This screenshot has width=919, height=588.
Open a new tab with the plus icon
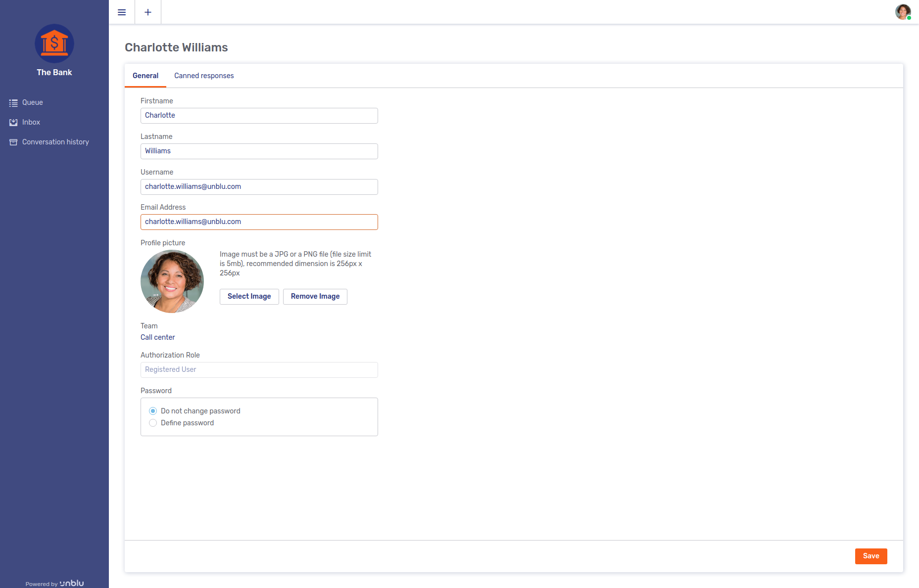click(147, 12)
